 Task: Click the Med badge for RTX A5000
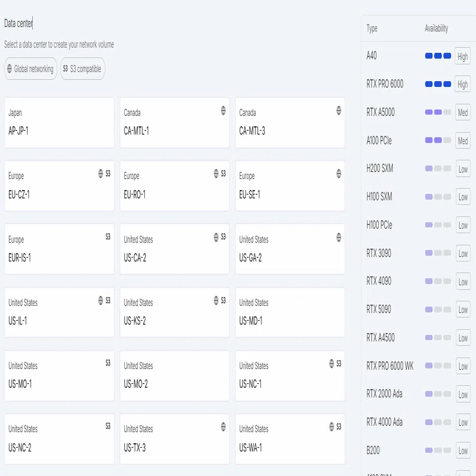[462, 113]
